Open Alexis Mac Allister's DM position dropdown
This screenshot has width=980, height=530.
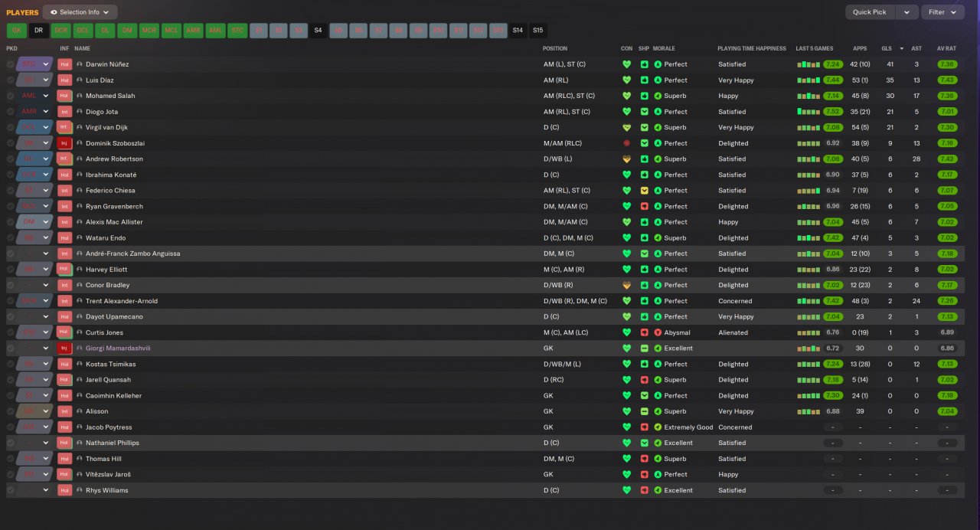pos(34,222)
